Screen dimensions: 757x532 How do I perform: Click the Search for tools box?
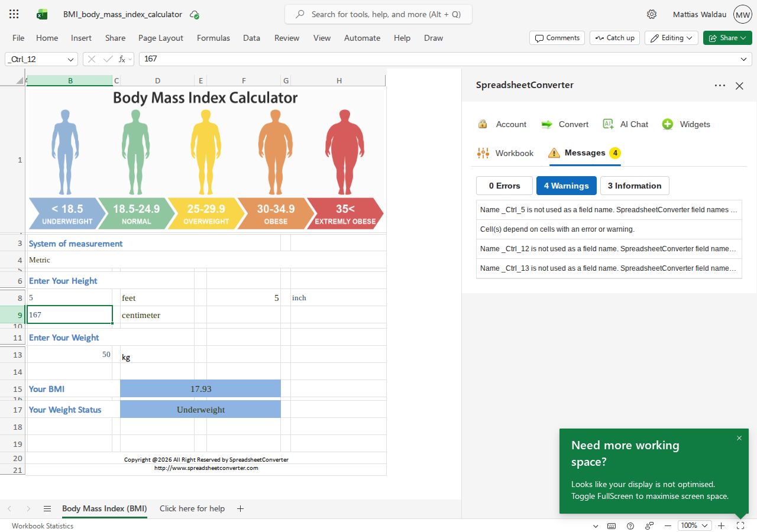(378, 14)
